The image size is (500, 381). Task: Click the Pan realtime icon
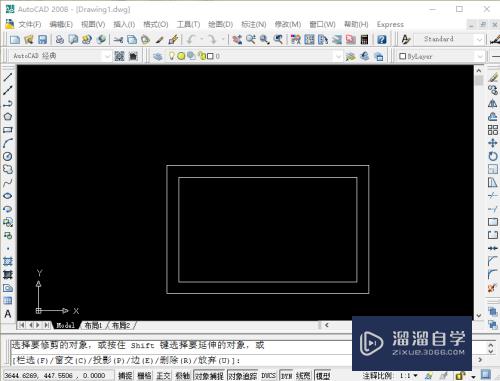(237, 40)
